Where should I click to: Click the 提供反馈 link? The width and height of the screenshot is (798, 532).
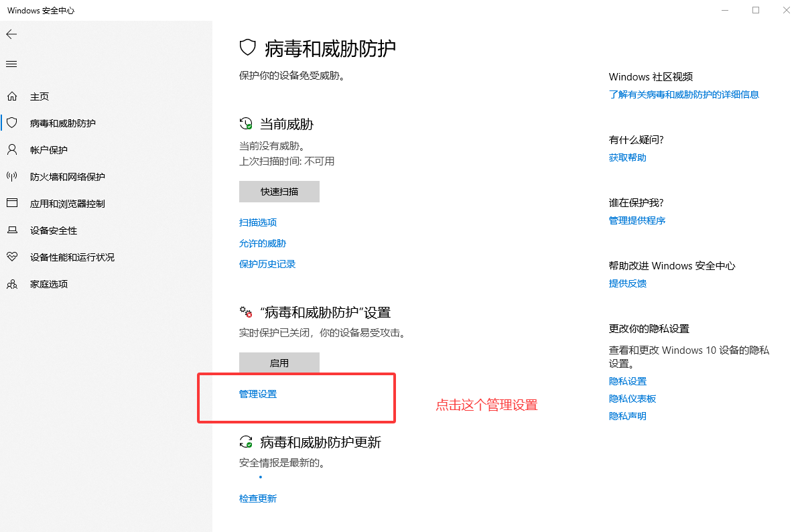click(628, 283)
